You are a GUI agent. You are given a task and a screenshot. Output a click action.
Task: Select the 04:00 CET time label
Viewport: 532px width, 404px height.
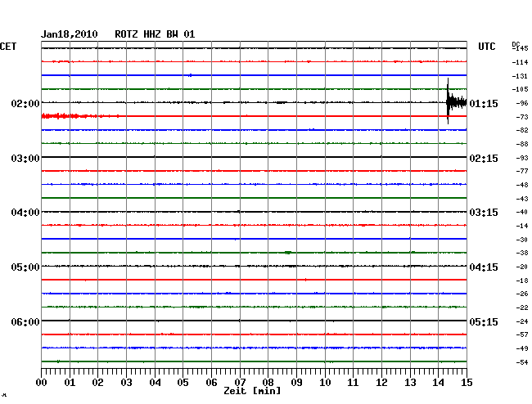(x=25, y=213)
